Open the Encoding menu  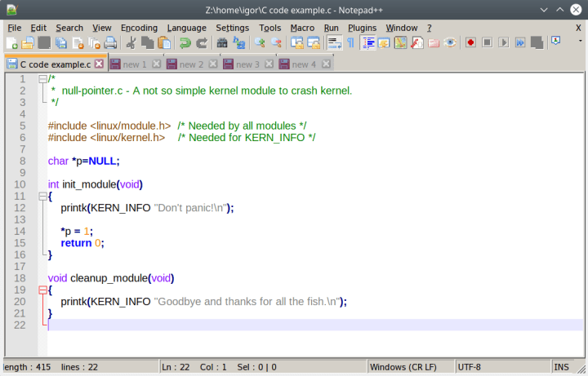point(139,28)
